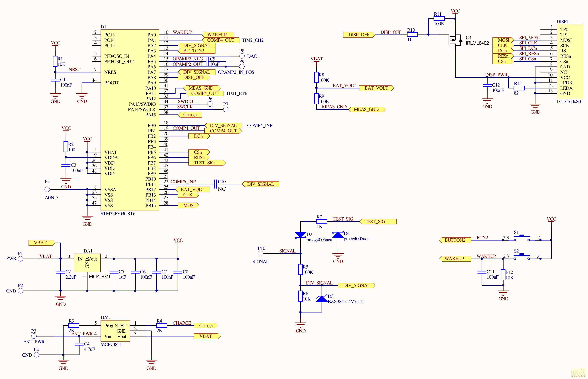Select resistor R13 82 symbol

[x=519, y=88]
